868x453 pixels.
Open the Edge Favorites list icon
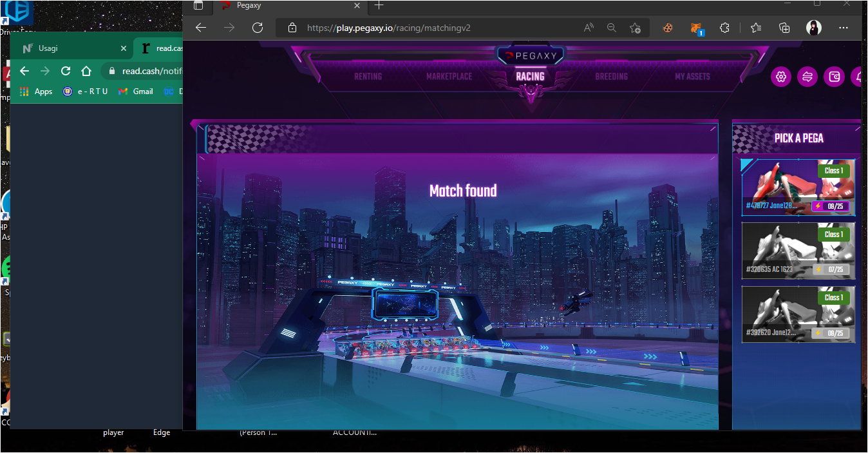[756, 28]
